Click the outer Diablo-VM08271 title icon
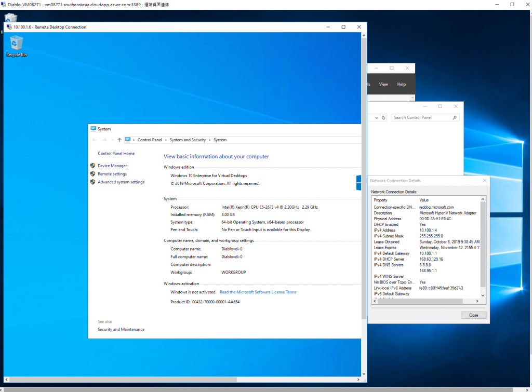This screenshot has width=532, height=392. click(4, 4)
